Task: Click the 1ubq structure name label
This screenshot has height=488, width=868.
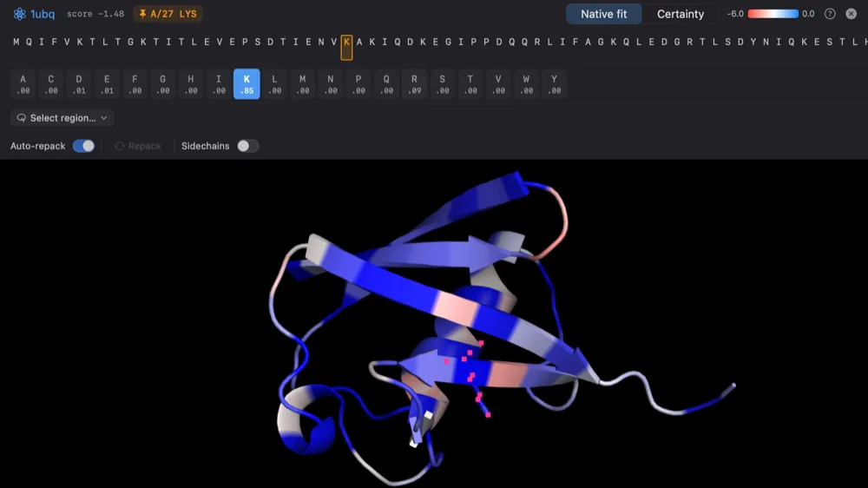Action: [43, 14]
